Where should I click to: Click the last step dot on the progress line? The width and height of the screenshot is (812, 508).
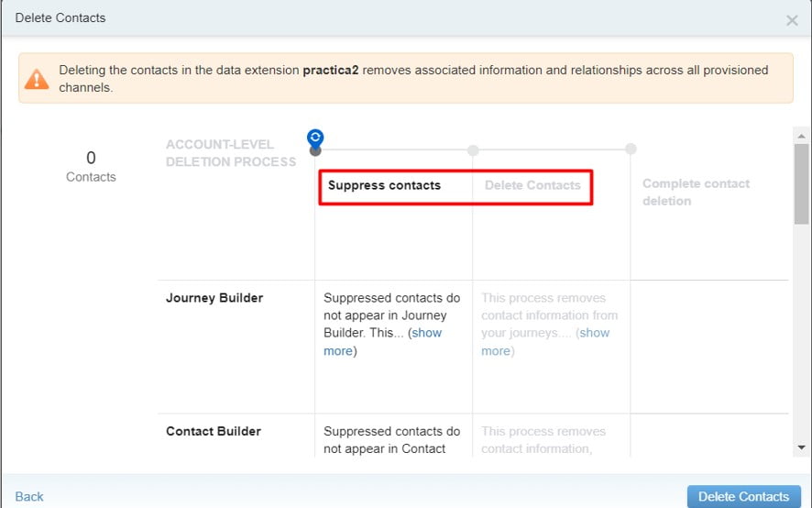click(x=631, y=149)
